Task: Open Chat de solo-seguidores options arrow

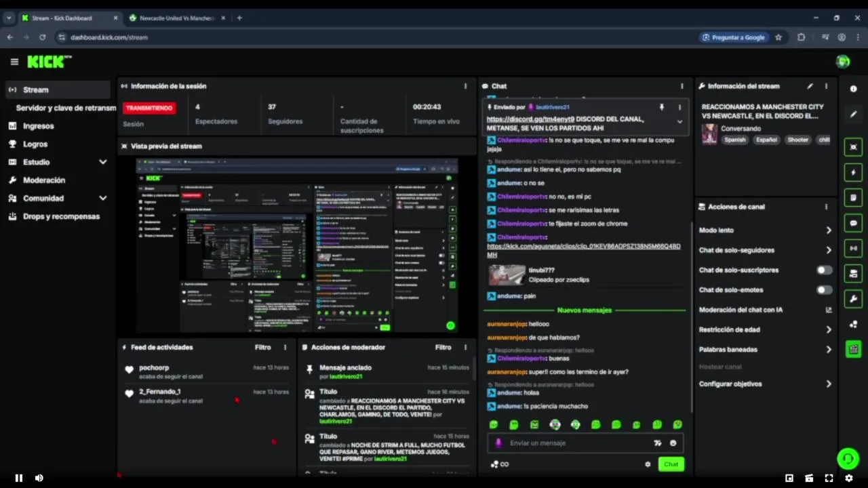Action: (829, 250)
